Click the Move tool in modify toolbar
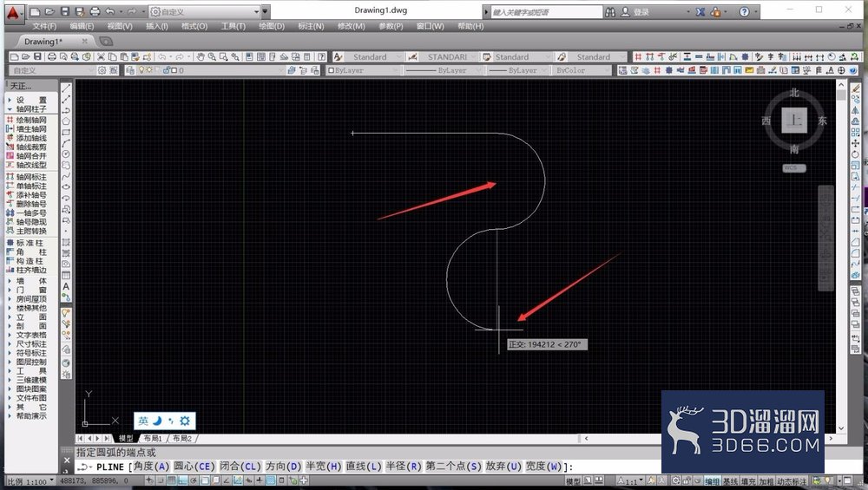868x490 pixels. 856,143
